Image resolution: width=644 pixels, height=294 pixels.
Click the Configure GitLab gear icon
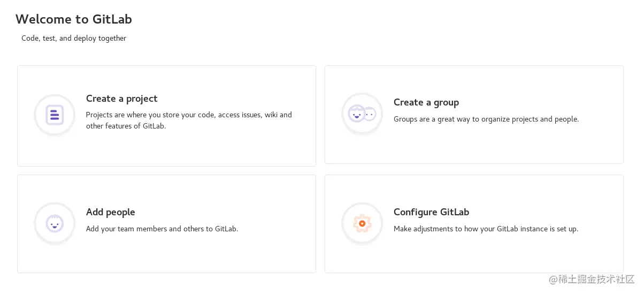pyautogui.click(x=362, y=223)
